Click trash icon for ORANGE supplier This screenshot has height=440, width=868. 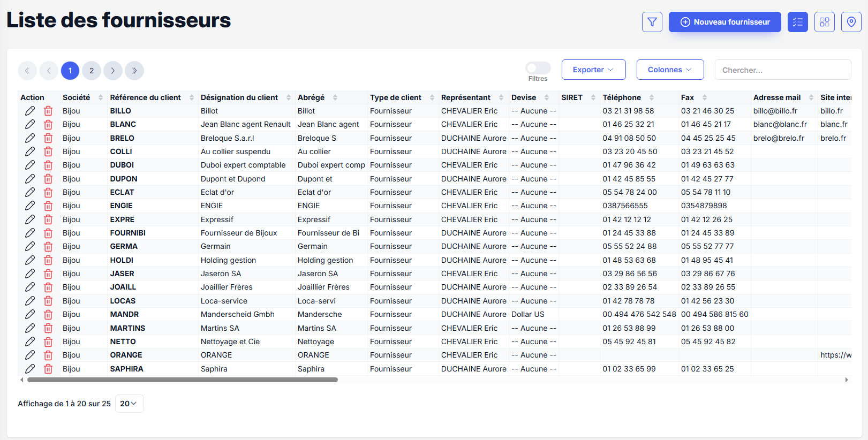point(48,355)
